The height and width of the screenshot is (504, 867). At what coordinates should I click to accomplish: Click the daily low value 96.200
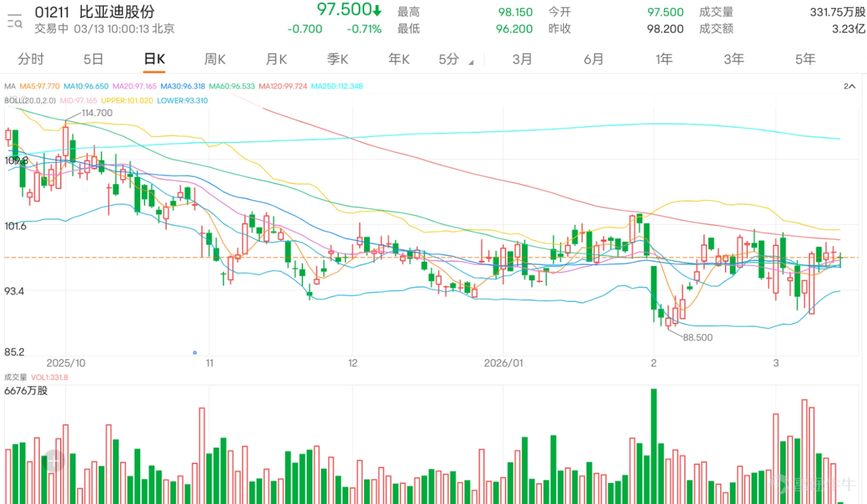point(514,29)
